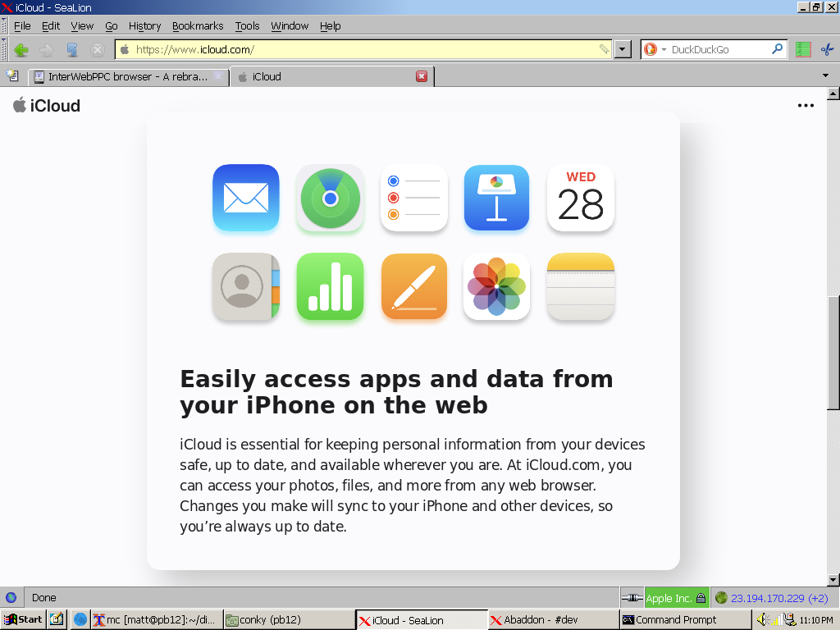
Task: Click the iCloud apple logo in page
Action: tap(20, 105)
